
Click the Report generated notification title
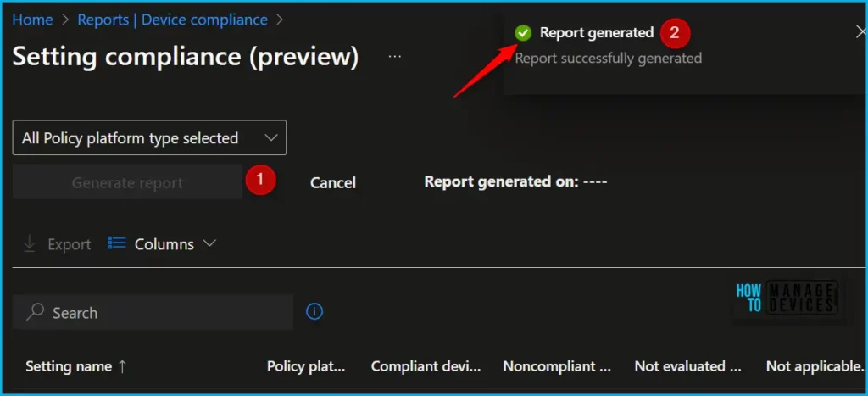tap(597, 33)
